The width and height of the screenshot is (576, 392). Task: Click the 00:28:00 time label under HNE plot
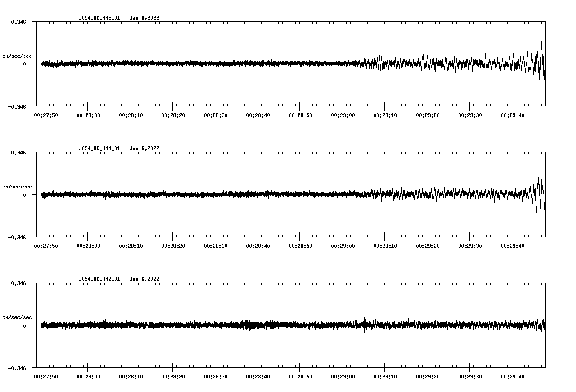coord(88,115)
